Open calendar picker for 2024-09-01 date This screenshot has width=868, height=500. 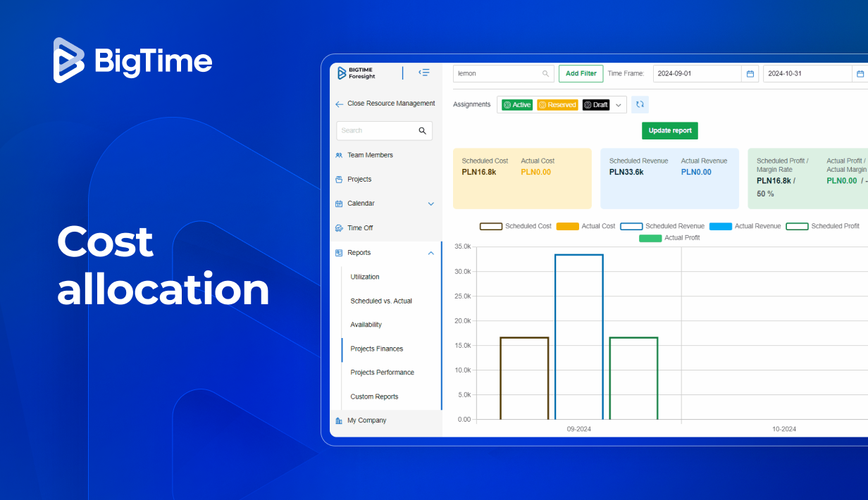pyautogui.click(x=750, y=73)
